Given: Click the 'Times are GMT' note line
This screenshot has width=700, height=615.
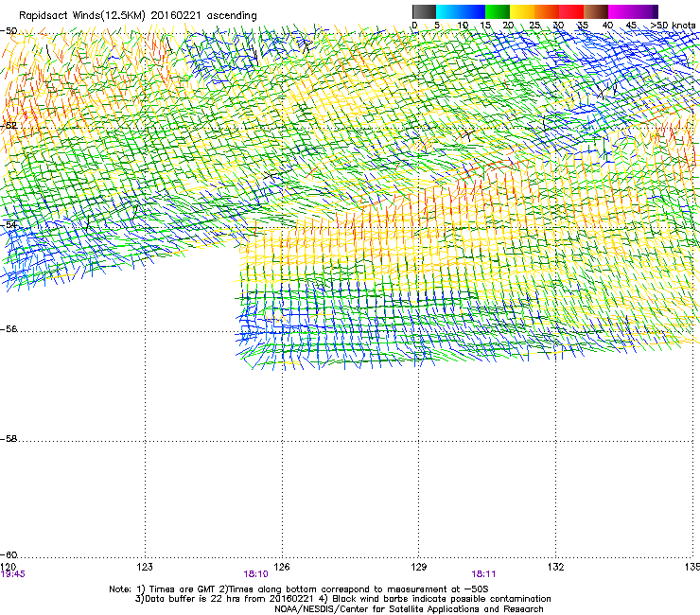Looking at the screenshot, I should [299, 589].
